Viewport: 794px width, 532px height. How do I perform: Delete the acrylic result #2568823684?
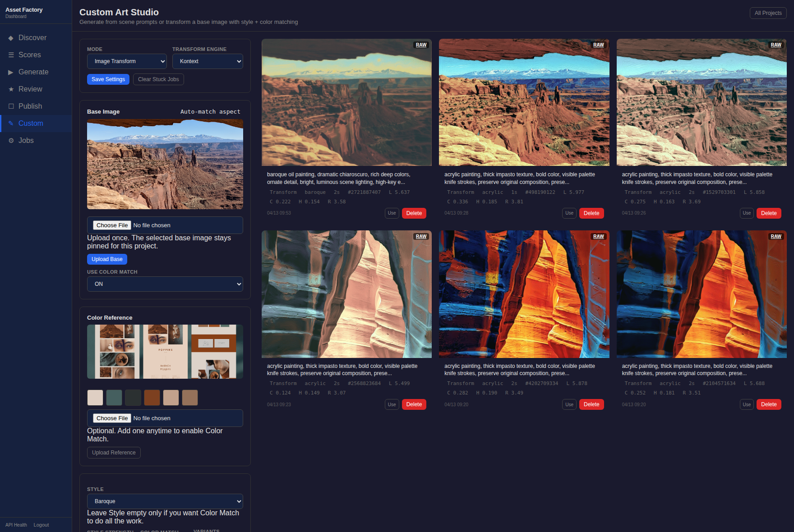pos(414,404)
